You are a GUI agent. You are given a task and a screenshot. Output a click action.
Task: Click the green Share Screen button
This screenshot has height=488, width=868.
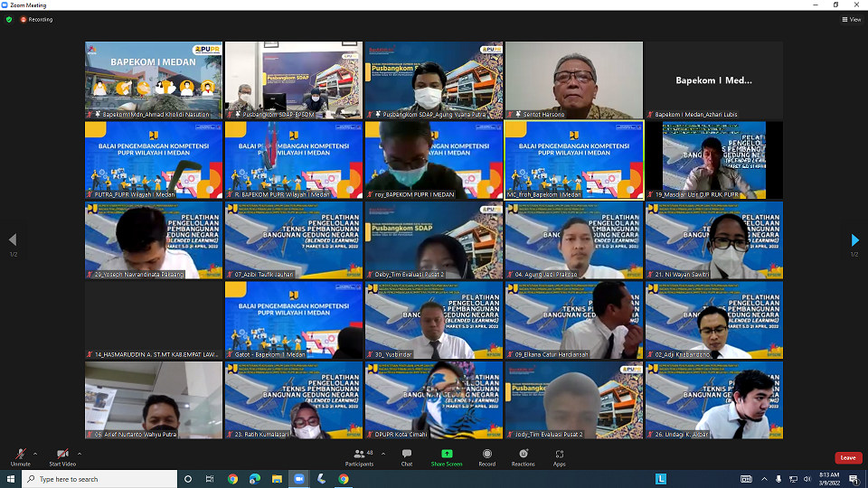tap(447, 457)
